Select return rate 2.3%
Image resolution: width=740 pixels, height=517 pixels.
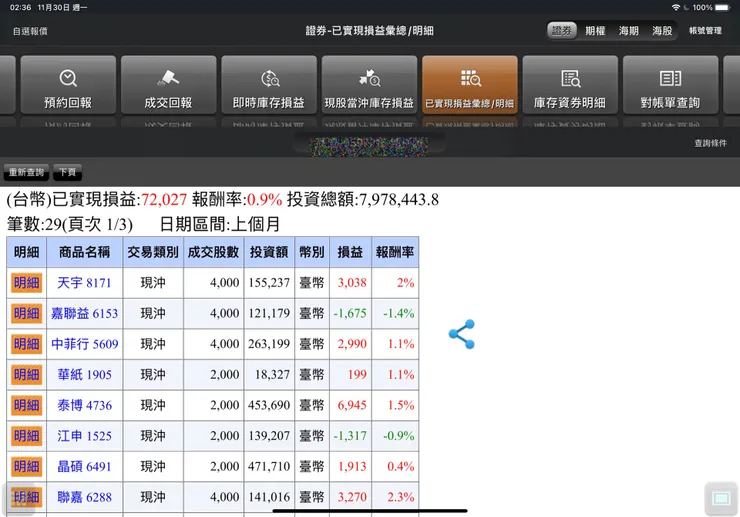(401, 497)
